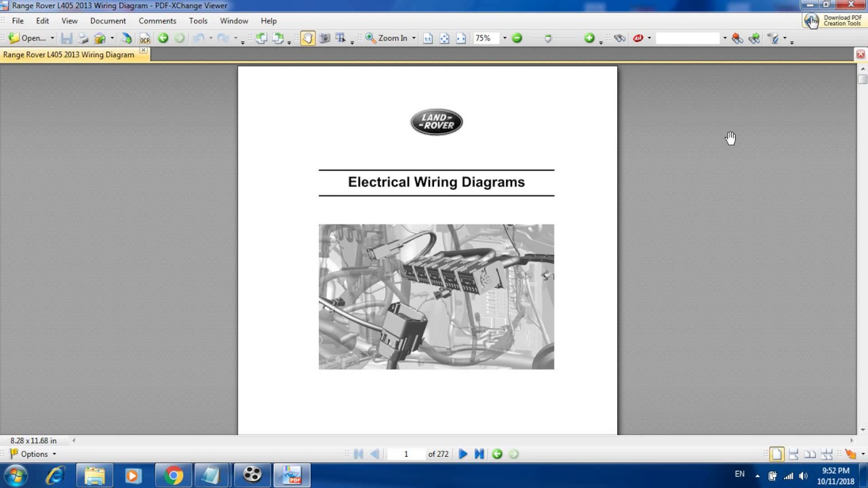Rotate page counter-clockwise icon
This screenshot has height=488, width=868.
point(261,38)
